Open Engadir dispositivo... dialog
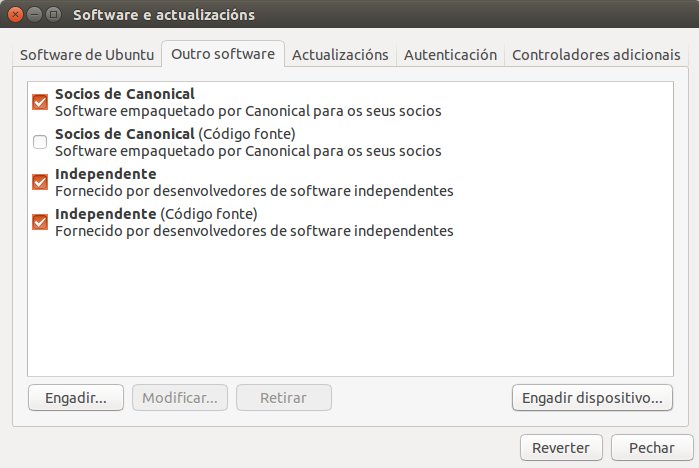The image size is (699, 468). click(x=592, y=398)
